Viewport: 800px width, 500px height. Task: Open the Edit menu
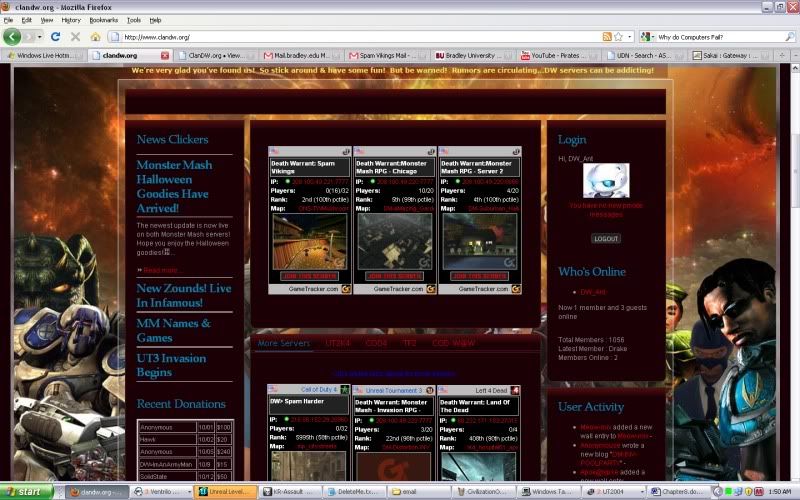pyautogui.click(x=27, y=20)
